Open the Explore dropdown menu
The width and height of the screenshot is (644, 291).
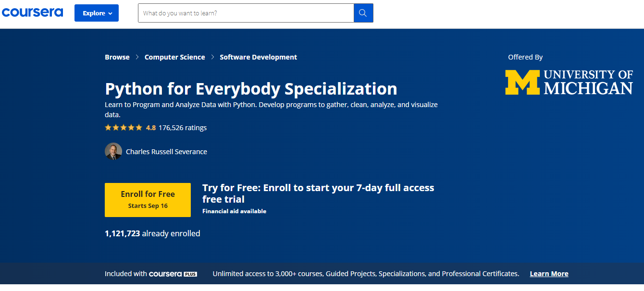point(97,13)
